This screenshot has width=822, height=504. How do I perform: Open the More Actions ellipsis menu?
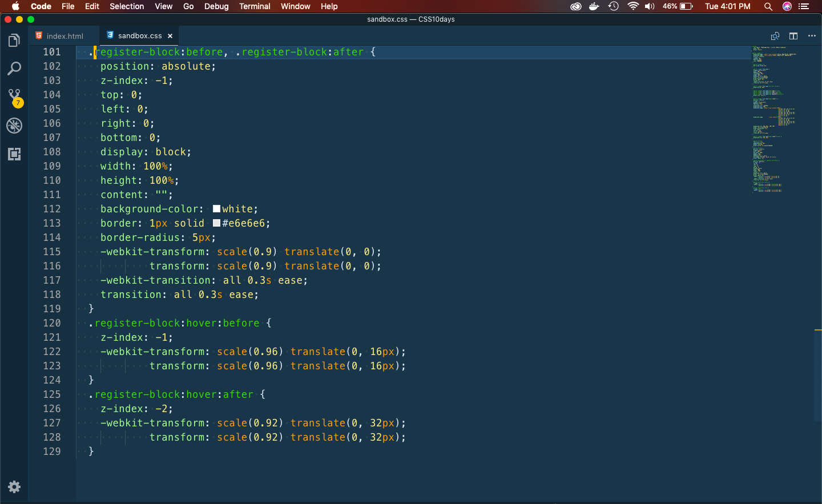(812, 36)
